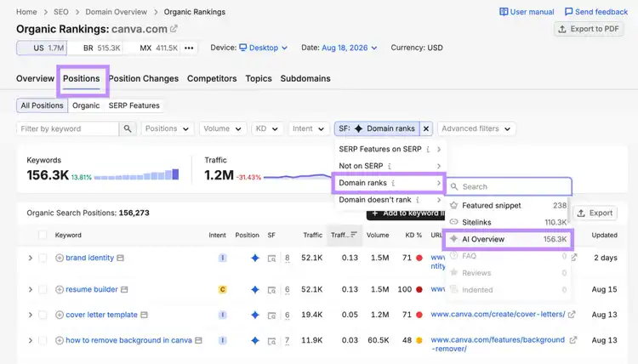Check the cover letter template row checkbox
The image size is (638, 364).
pos(43,315)
